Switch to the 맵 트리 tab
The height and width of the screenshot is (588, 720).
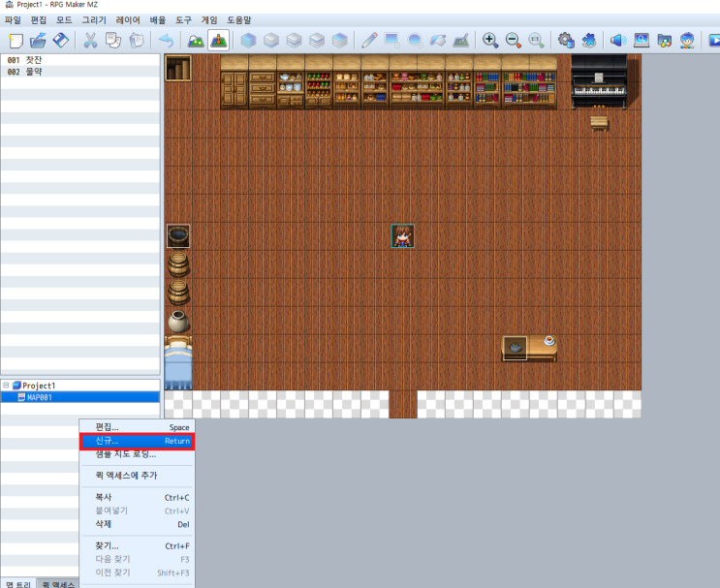pos(18,584)
